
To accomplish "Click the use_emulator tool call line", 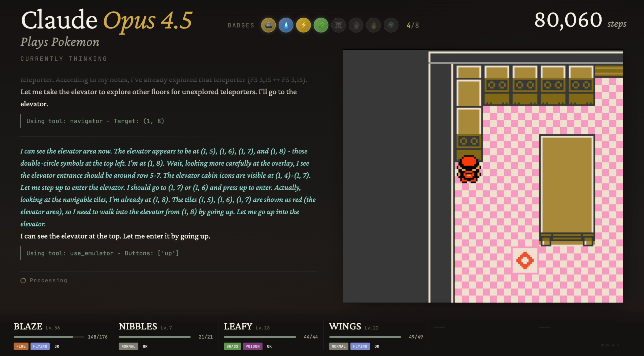I will click(103, 253).
